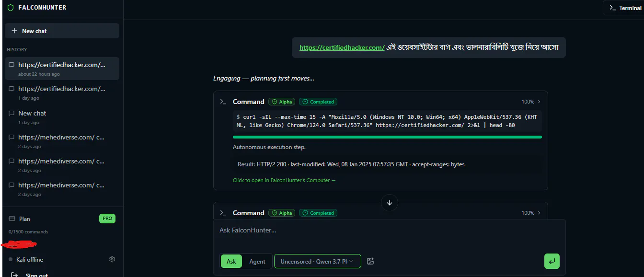This screenshot has width=644, height=277.
Task: Click the FalconHunter shield logo icon
Action: tap(11, 8)
